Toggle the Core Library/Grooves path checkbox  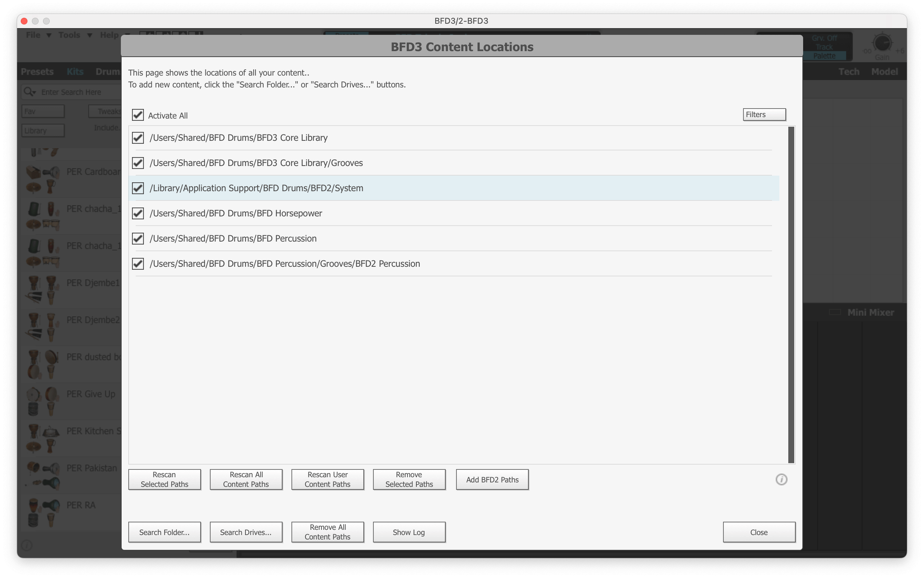click(138, 163)
